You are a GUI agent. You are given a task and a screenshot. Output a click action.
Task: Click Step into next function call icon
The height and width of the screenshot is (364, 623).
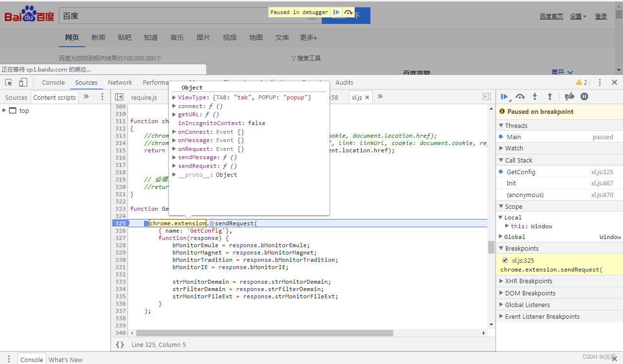[x=535, y=97]
